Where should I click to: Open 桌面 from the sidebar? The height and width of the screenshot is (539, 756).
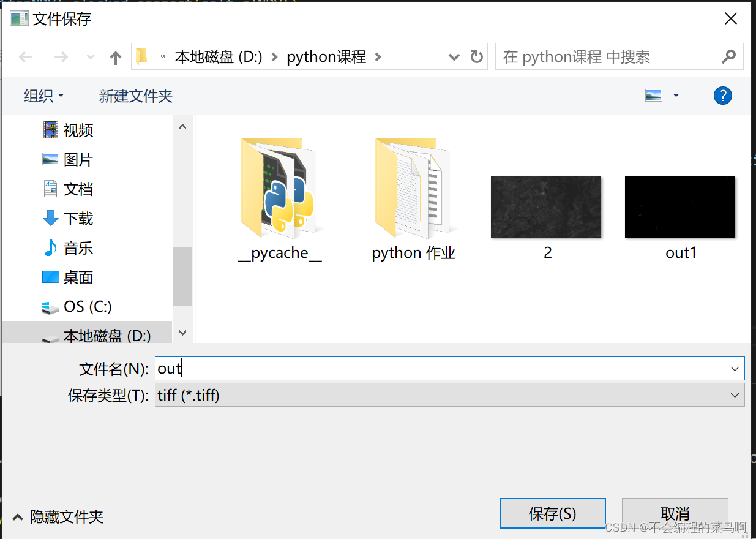point(77,277)
